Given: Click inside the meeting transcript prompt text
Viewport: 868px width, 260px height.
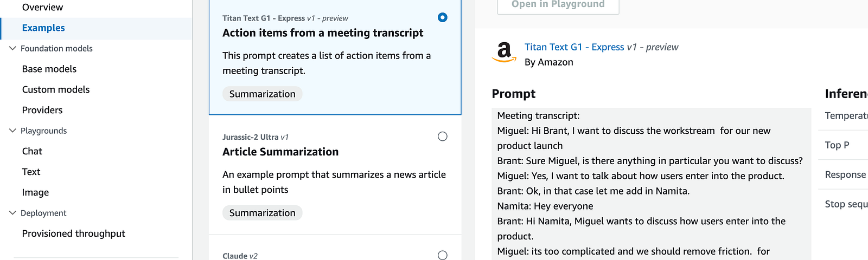Looking at the screenshot, I should point(651,184).
